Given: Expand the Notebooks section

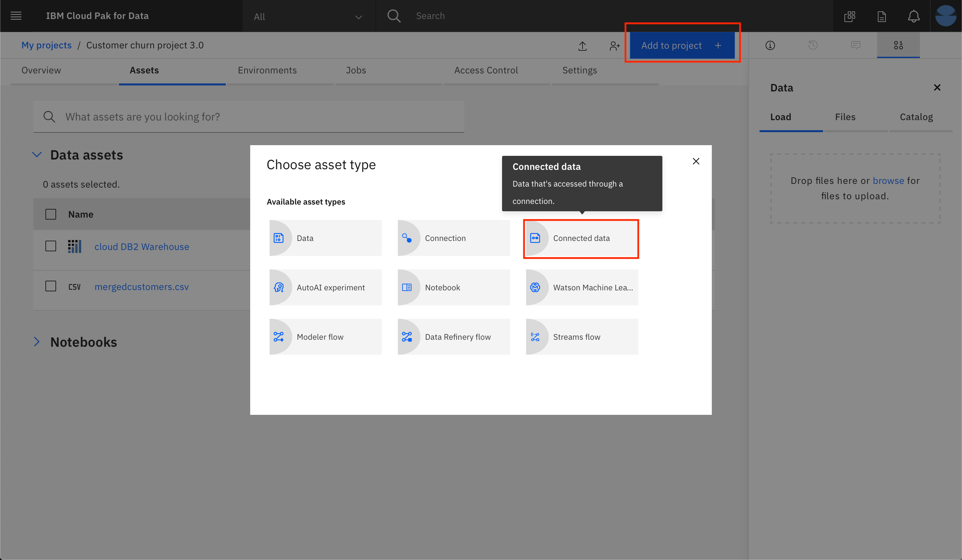Looking at the screenshot, I should 37,342.
